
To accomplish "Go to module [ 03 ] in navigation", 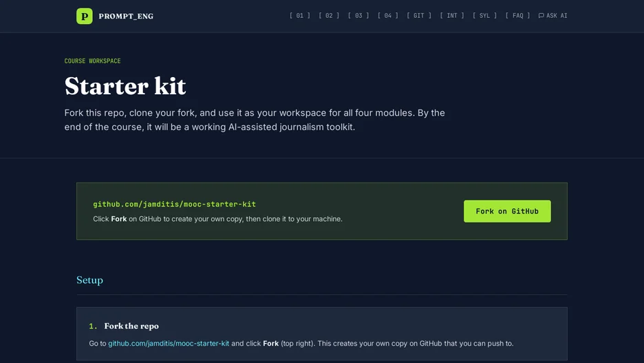I will 358,16.
